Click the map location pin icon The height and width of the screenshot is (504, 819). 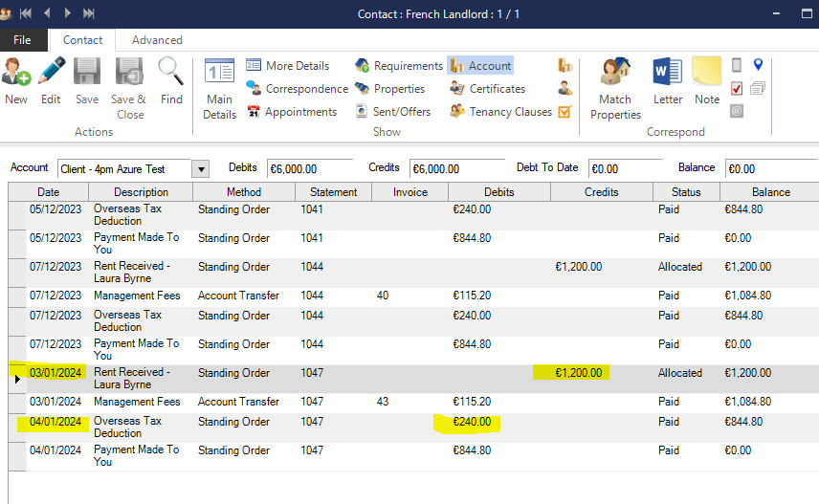pos(758,65)
